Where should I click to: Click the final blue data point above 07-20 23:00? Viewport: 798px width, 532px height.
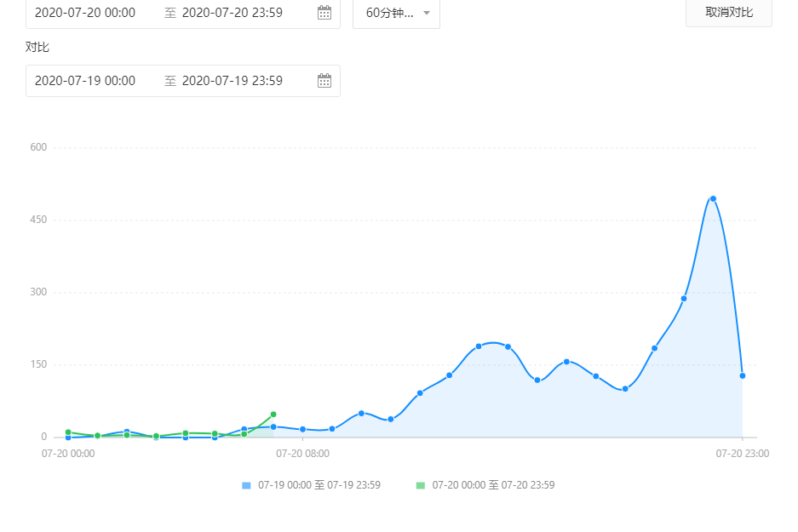(x=743, y=375)
